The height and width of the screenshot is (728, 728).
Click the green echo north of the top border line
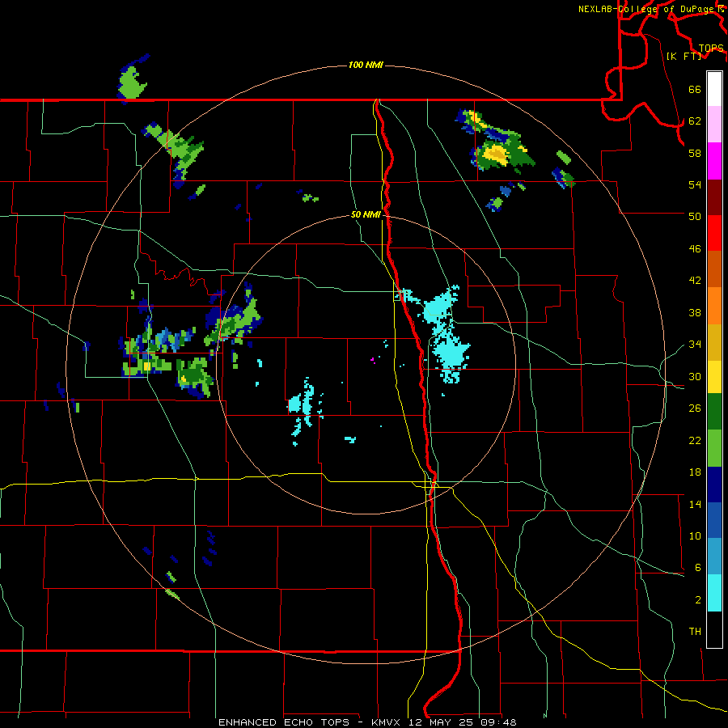[132, 83]
